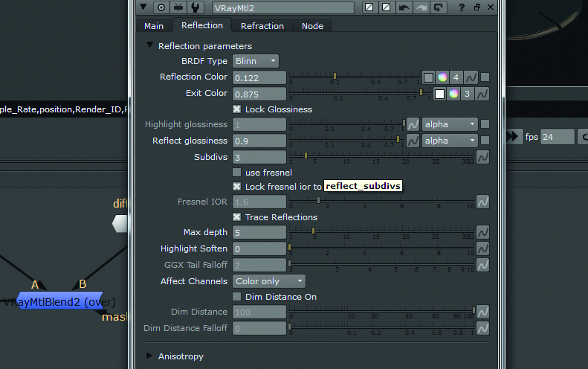This screenshot has width=588, height=369.
Task: Click the revert icon in panel header
Action: pyautogui.click(x=439, y=7)
